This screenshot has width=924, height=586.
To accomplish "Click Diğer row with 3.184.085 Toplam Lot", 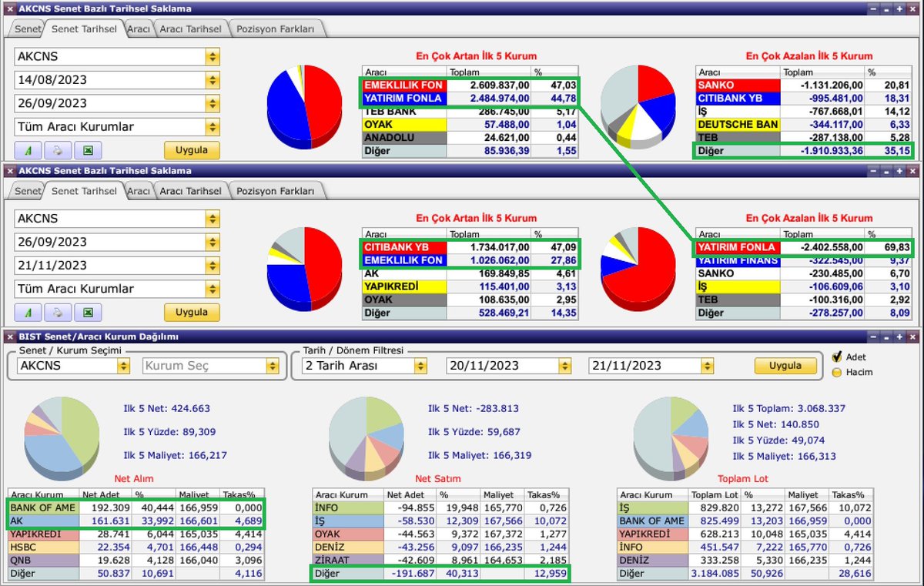I will click(x=745, y=574).
